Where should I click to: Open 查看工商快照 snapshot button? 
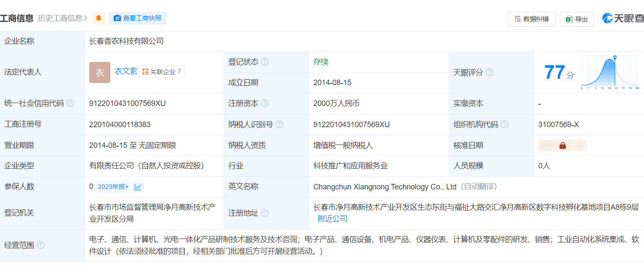pyautogui.click(x=138, y=18)
